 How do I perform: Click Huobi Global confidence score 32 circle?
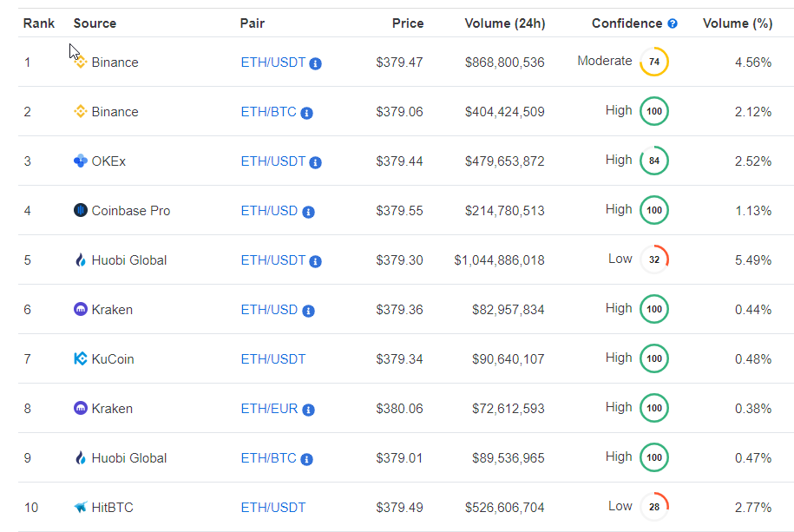(x=654, y=259)
